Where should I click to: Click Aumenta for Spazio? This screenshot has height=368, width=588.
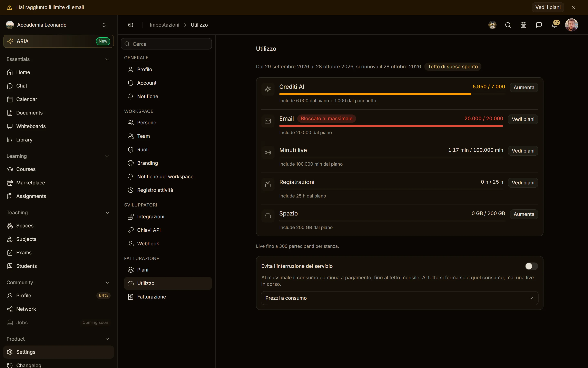[x=524, y=214]
